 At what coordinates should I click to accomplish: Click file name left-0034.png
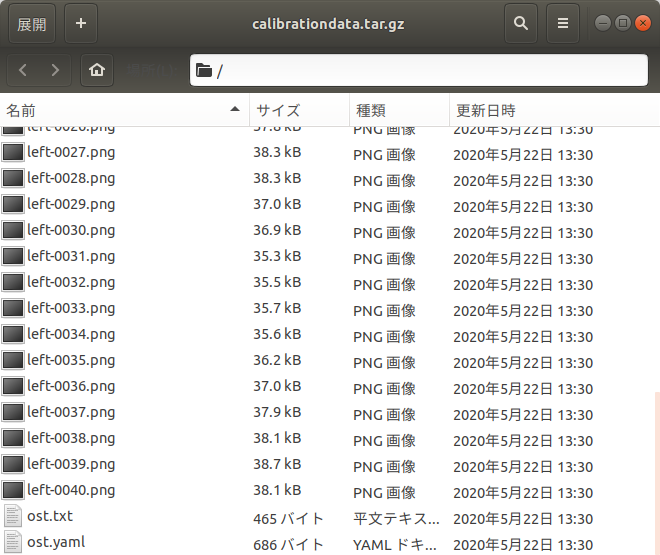(x=71, y=335)
